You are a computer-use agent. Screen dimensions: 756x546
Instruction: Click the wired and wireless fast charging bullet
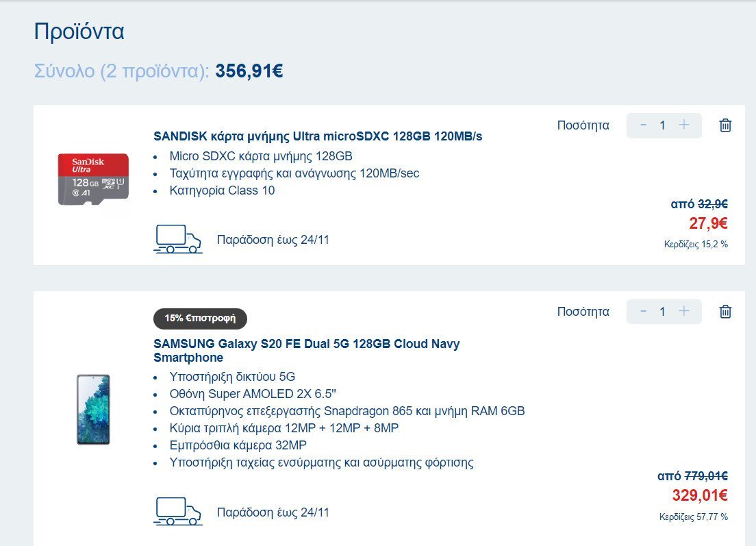click(321, 462)
